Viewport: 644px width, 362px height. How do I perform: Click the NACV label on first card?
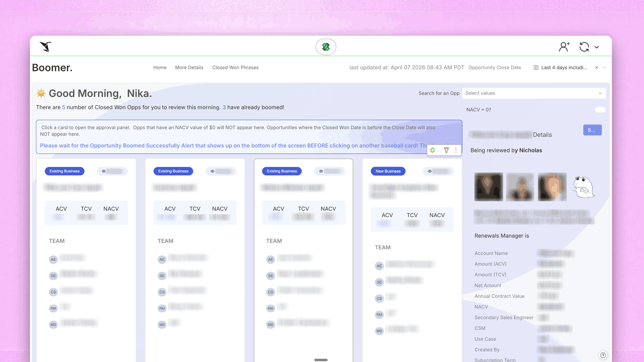(x=111, y=209)
